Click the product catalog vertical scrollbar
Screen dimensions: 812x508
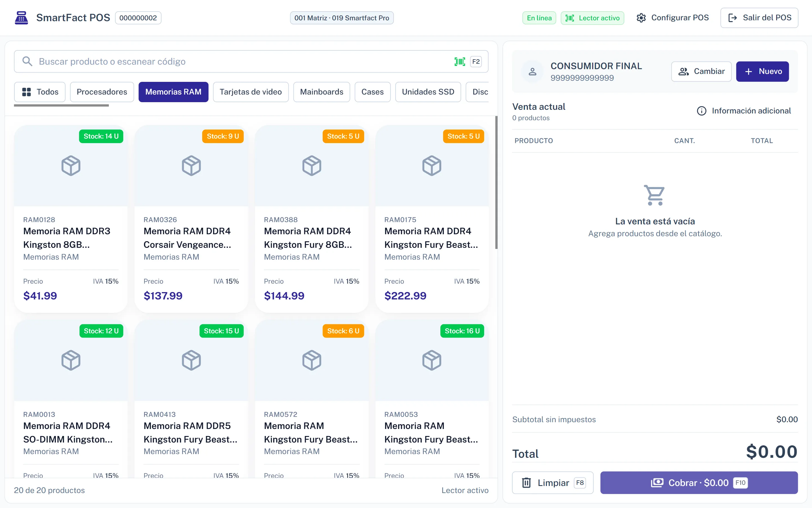[x=496, y=182]
